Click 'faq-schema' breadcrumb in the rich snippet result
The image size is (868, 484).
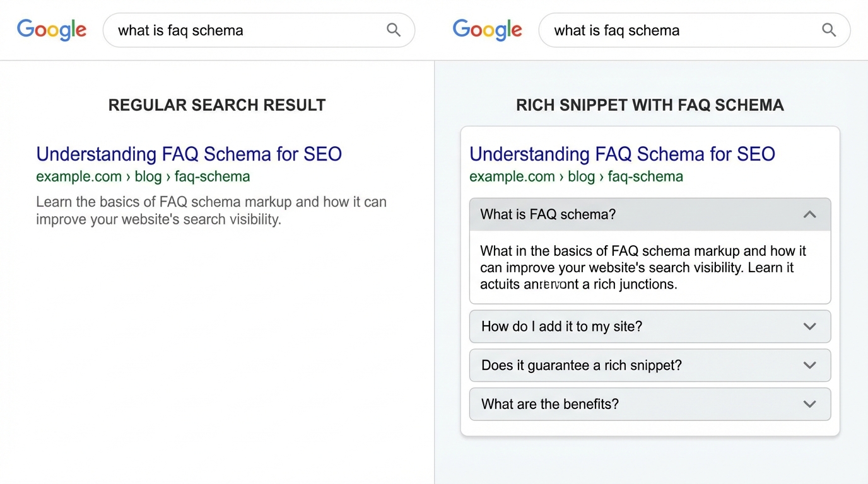[x=645, y=176]
